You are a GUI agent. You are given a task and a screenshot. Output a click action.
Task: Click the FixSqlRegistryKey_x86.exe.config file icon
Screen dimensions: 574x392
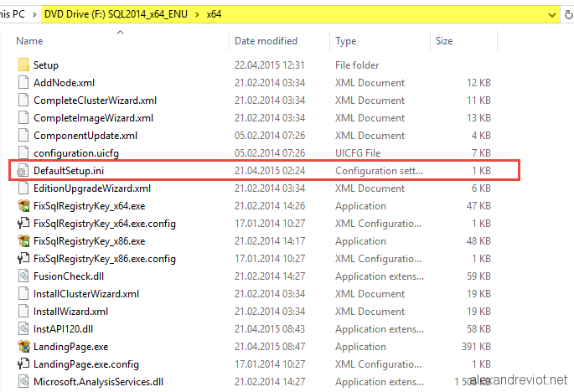(23, 258)
